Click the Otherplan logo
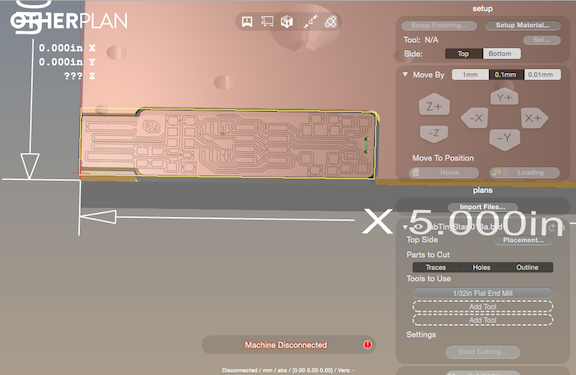 69,21
